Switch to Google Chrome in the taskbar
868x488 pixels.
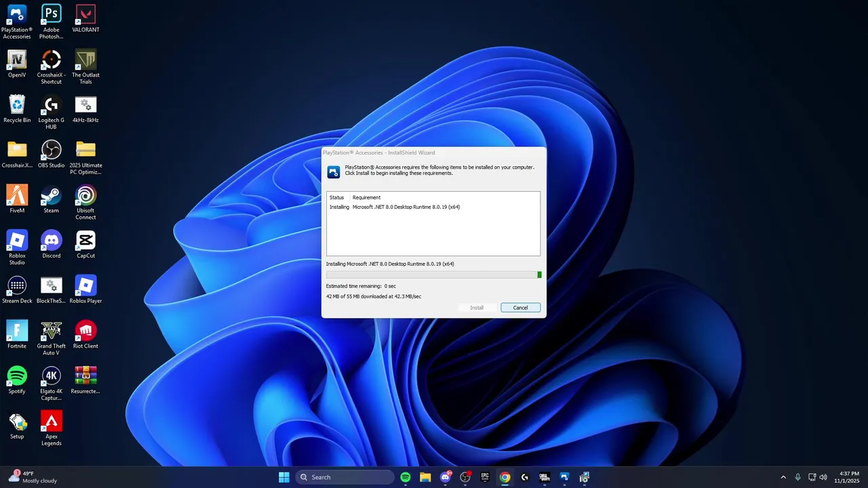(505, 477)
